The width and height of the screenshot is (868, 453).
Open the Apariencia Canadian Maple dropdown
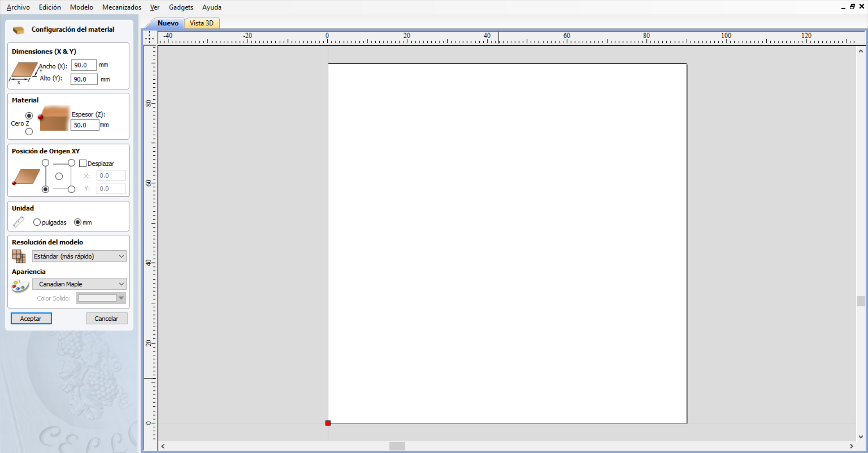coord(79,284)
